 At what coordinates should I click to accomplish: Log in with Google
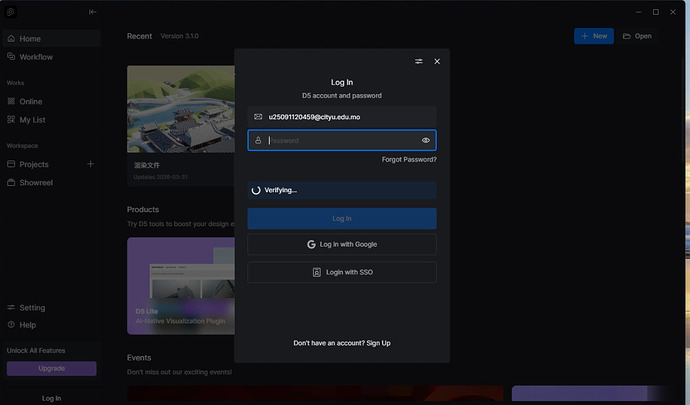pos(342,244)
